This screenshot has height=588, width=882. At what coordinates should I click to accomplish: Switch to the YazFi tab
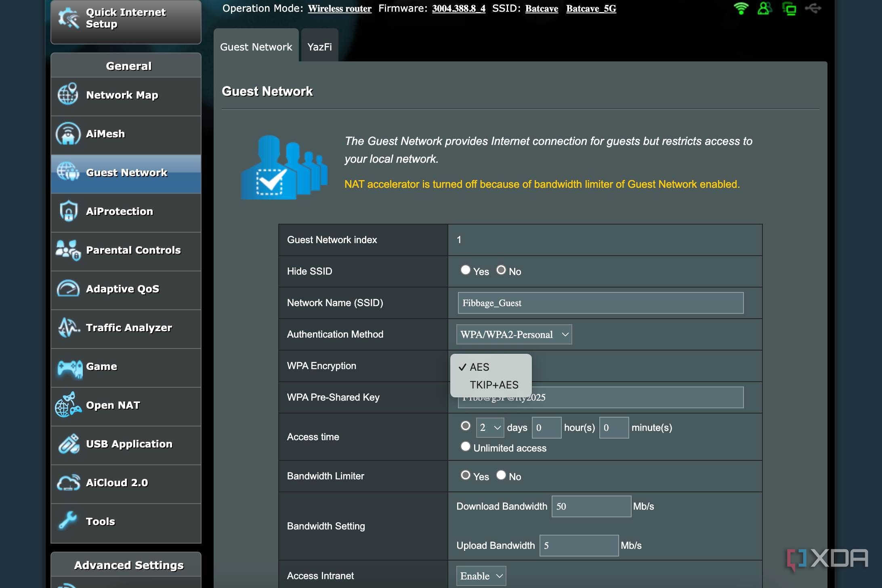[319, 46]
